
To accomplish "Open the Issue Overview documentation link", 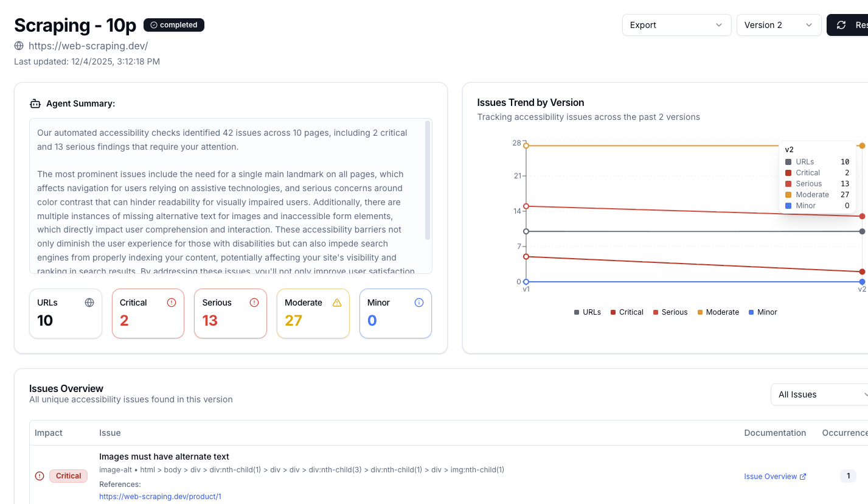I will pyautogui.click(x=770, y=477).
